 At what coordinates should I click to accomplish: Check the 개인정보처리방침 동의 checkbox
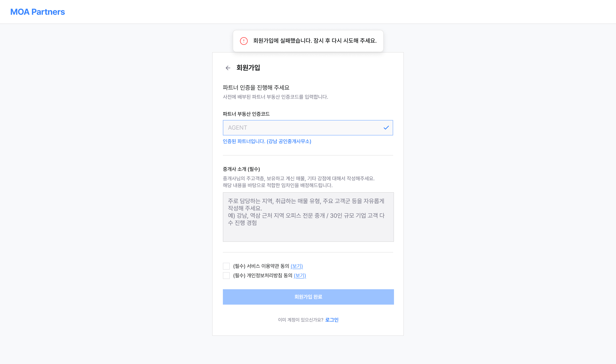226,275
